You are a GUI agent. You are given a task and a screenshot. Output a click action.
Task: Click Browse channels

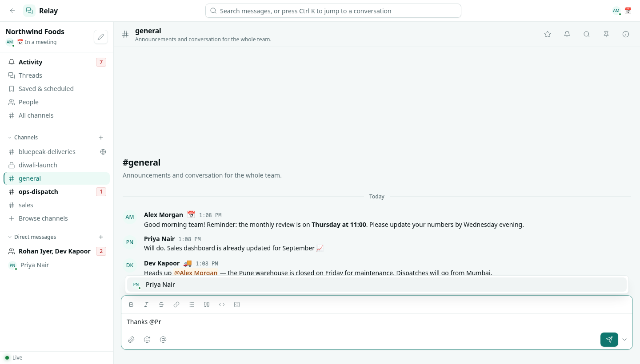click(56, 218)
